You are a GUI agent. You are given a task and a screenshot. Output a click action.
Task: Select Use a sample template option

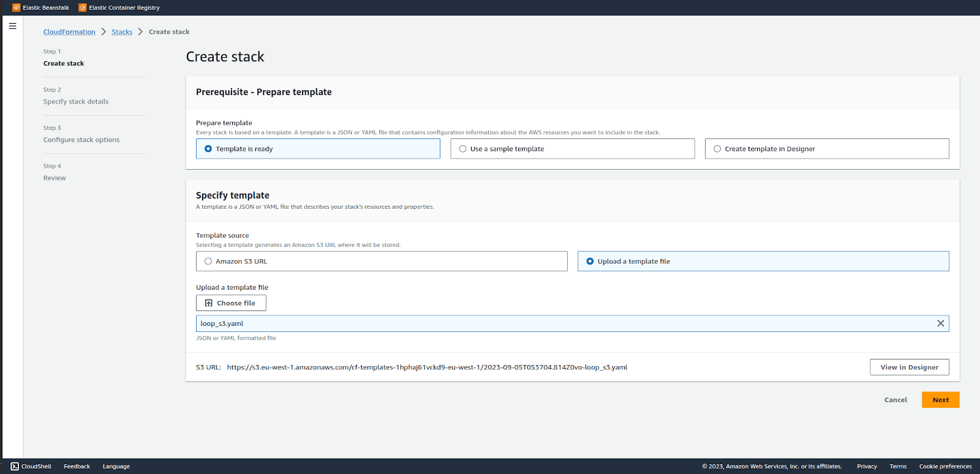click(573, 149)
